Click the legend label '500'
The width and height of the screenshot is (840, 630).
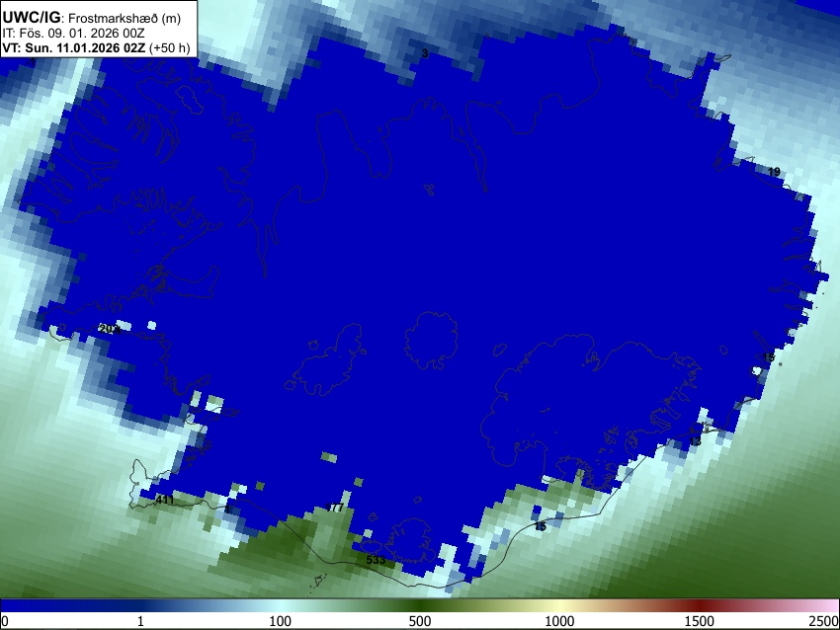pos(420,621)
